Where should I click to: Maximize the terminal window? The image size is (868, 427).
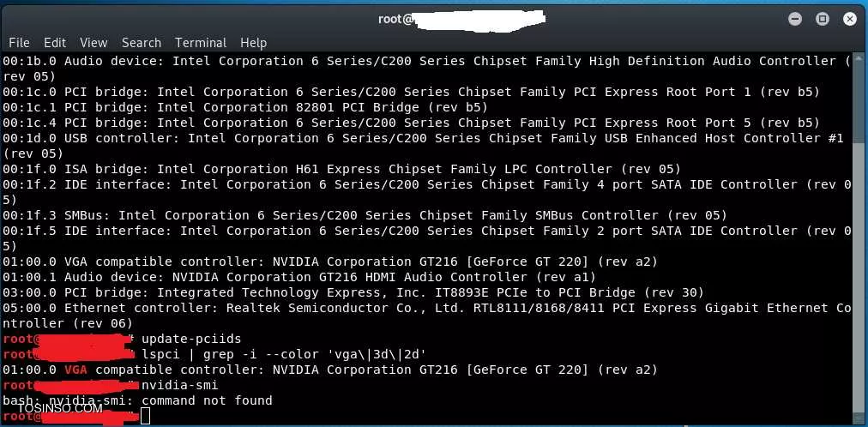[x=823, y=20]
